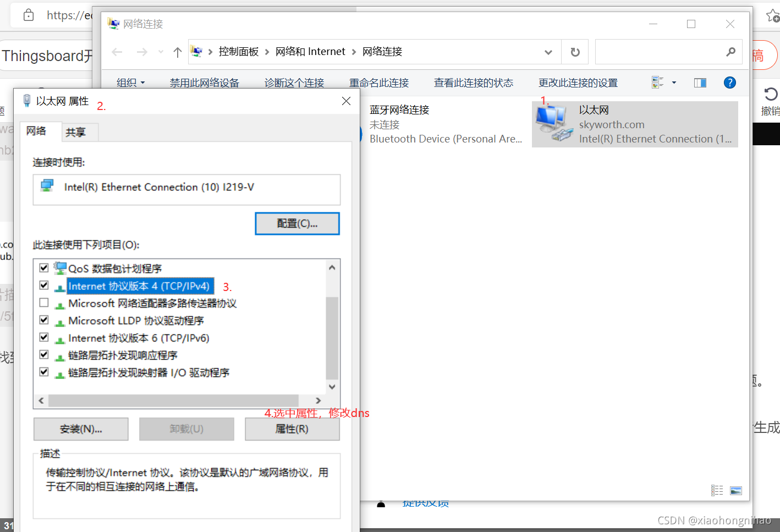The image size is (780, 532).
Task: Toggle 链路层拓扑发现响应程序 checkbox
Action: point(44,355)
